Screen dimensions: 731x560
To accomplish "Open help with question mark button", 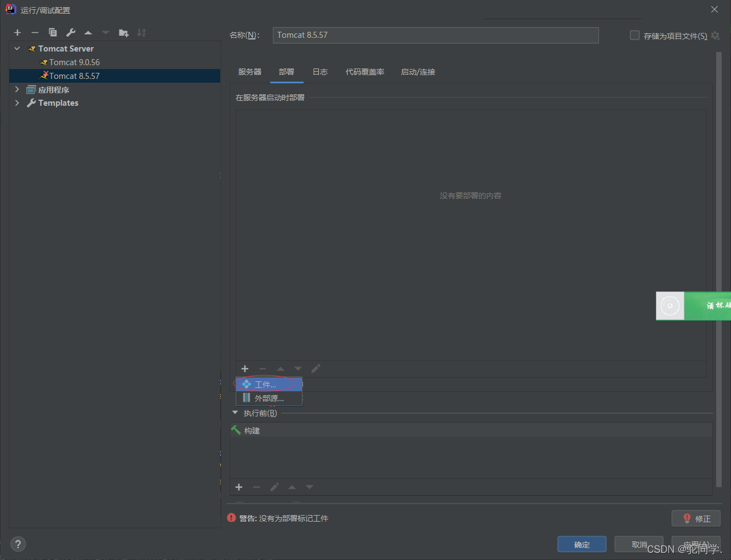I will coord(18,544).
